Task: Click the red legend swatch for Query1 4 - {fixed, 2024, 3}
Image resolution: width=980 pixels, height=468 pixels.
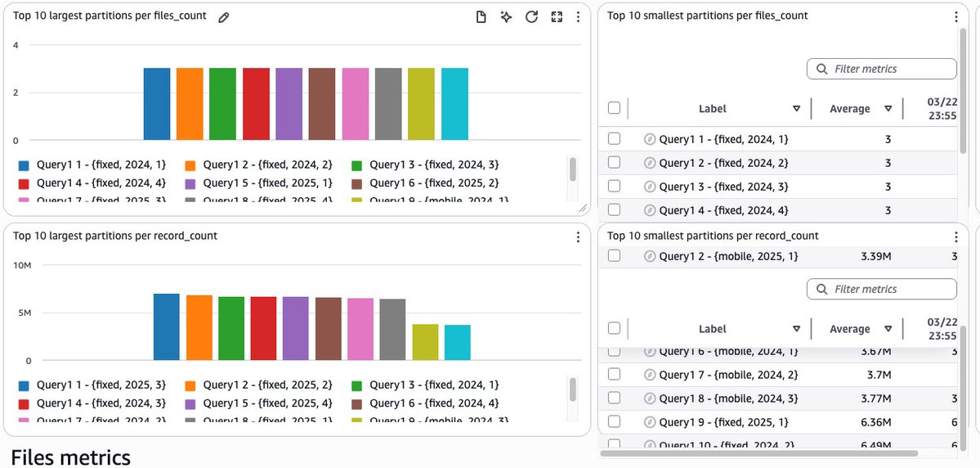Action: tap(24, 404)
